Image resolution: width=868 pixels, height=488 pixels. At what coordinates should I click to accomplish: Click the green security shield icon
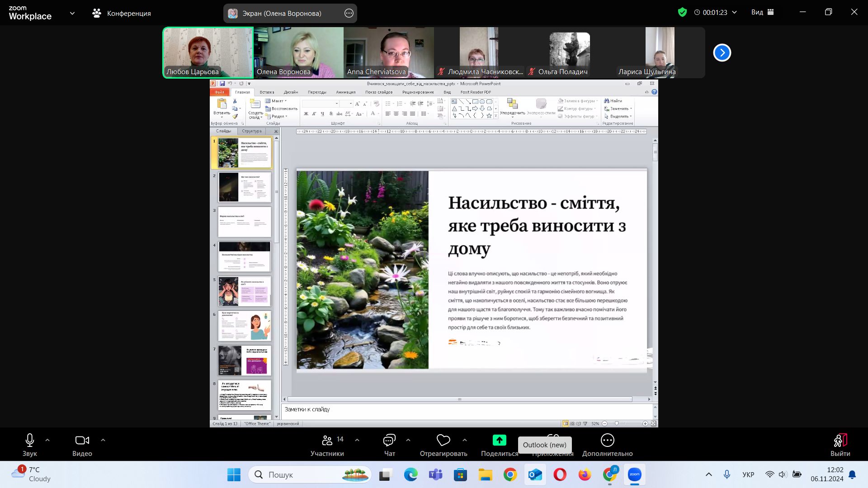click(682, 12)
